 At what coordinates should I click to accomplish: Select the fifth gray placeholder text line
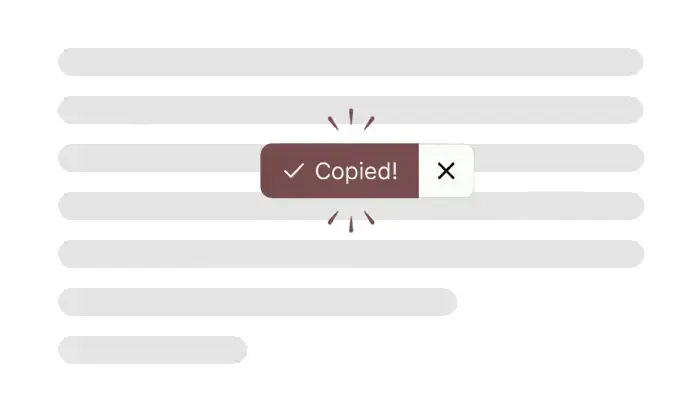coord(350,254)
